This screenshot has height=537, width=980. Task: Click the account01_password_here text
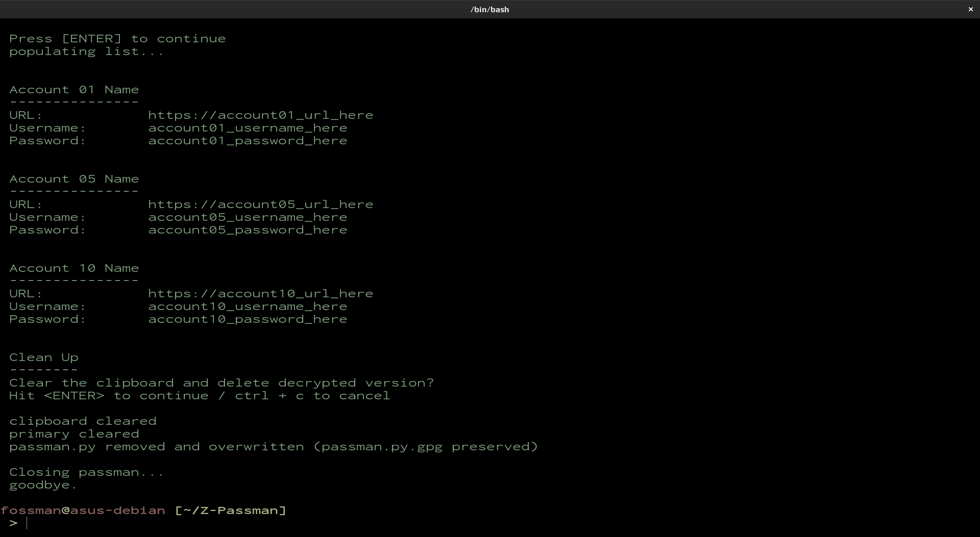click(x=248, y=141)
